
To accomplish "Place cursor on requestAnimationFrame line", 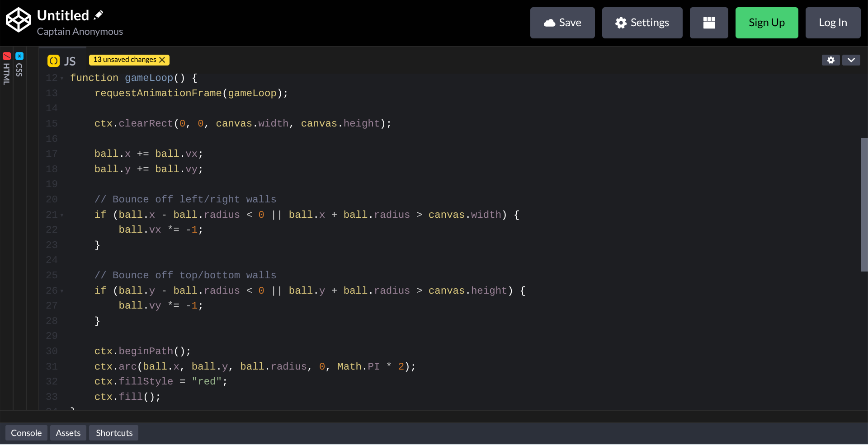I will pos(191,93).
